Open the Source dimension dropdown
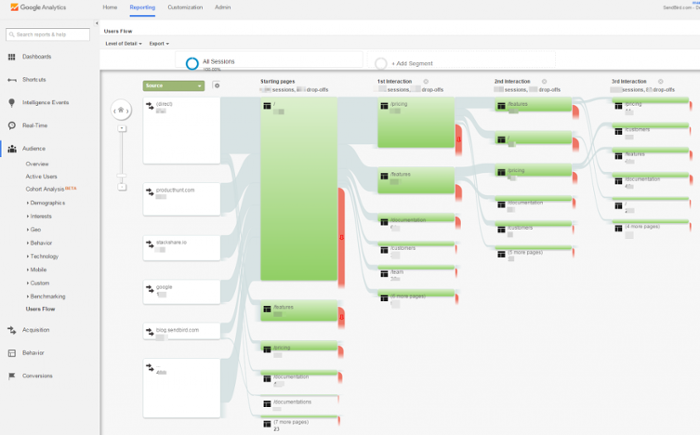This screenshot has width=700, height=435. (x=174, y=86)
